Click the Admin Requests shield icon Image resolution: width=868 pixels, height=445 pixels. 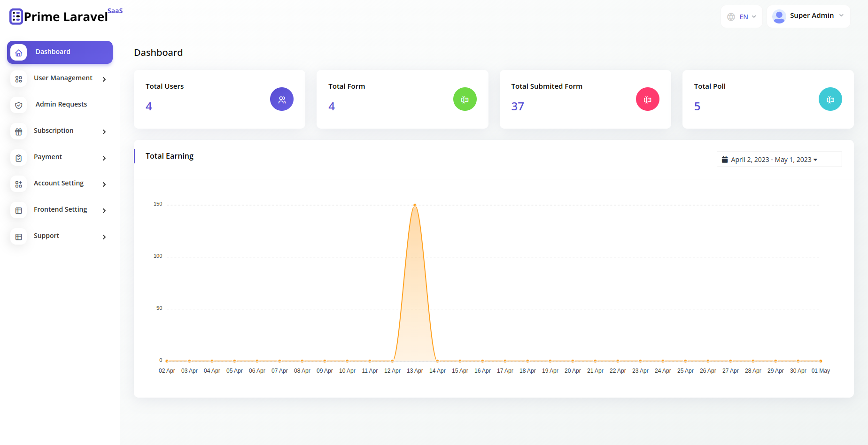[19, 105]
